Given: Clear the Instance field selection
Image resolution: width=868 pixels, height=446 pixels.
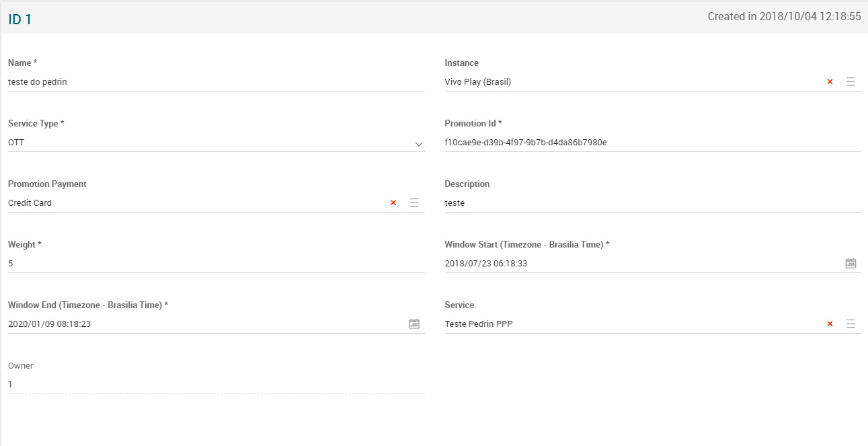Looking at the screenshot, I should pos(830,81).
